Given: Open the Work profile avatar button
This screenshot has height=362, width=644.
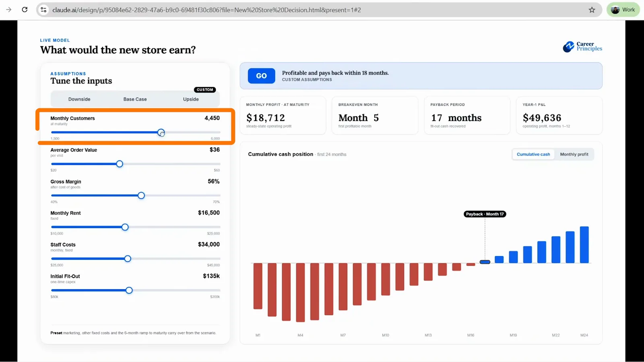Looking at the screenshot, I should 623,10.
